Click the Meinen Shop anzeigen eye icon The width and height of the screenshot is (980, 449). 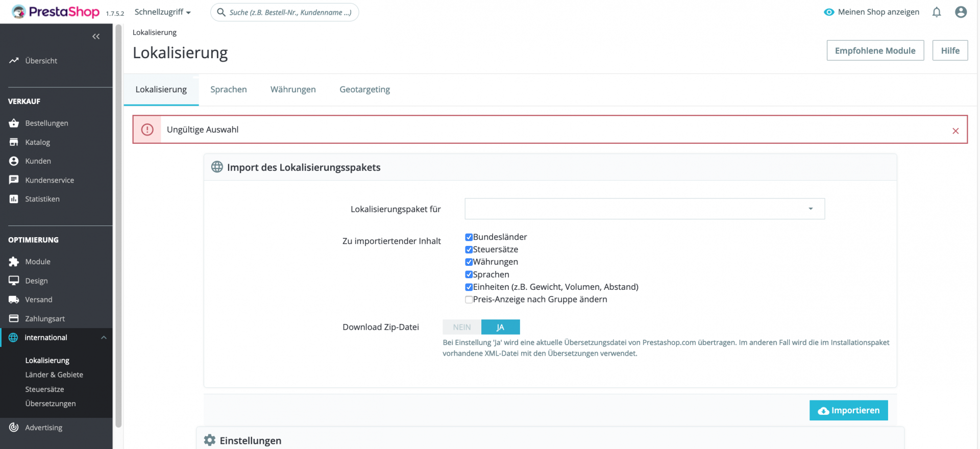click(x=829, y=12)
